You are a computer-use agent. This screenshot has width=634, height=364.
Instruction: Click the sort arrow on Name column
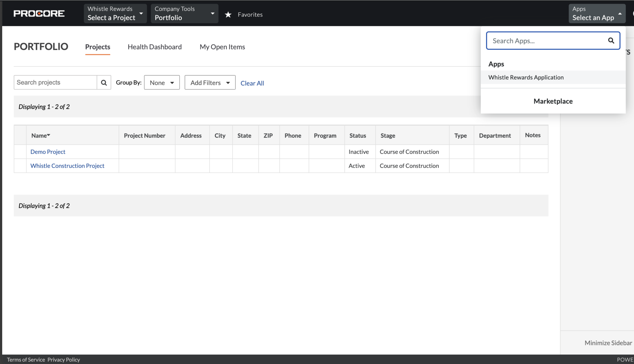point(49,135)
